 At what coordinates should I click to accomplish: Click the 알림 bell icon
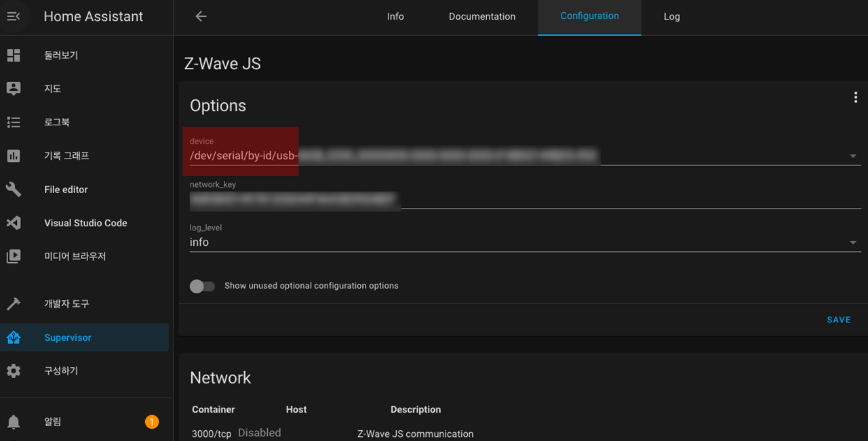coord(14,422)
